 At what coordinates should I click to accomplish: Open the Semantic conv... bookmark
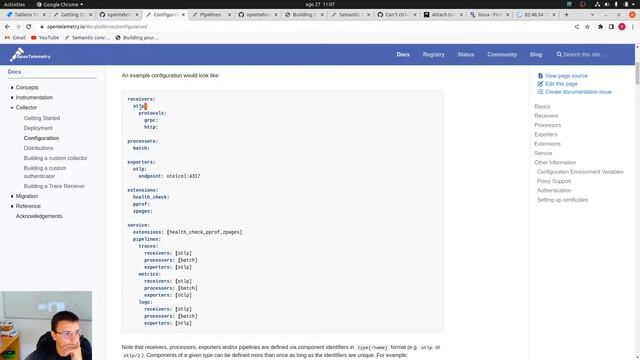pos(87,38)
